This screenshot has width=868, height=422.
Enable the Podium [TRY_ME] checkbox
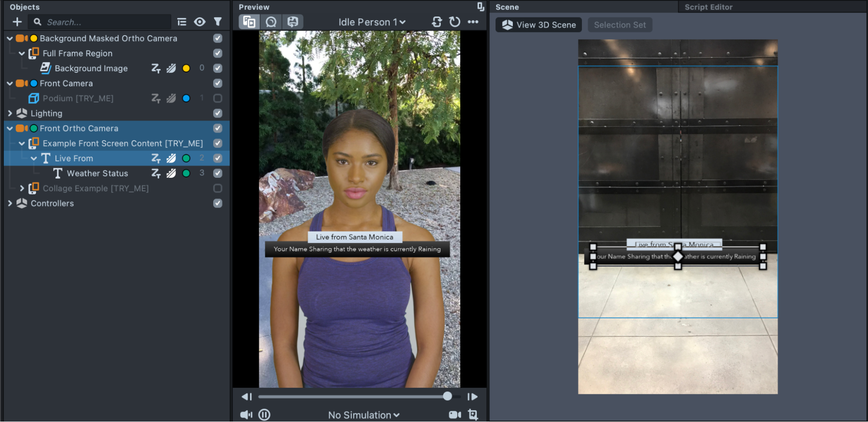[218, 98]
